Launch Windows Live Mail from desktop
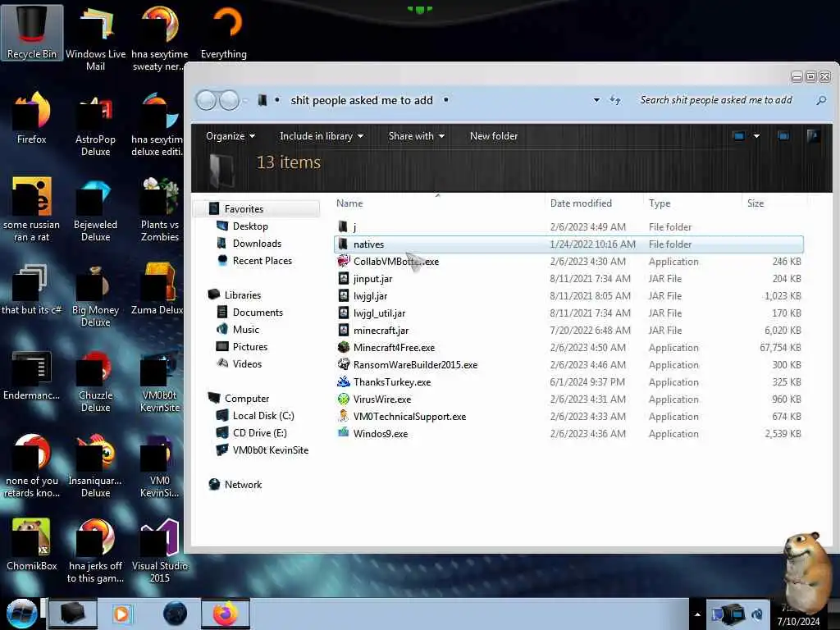Image resolution: width=840 pixels, height=630 pixels. (95, 38)
